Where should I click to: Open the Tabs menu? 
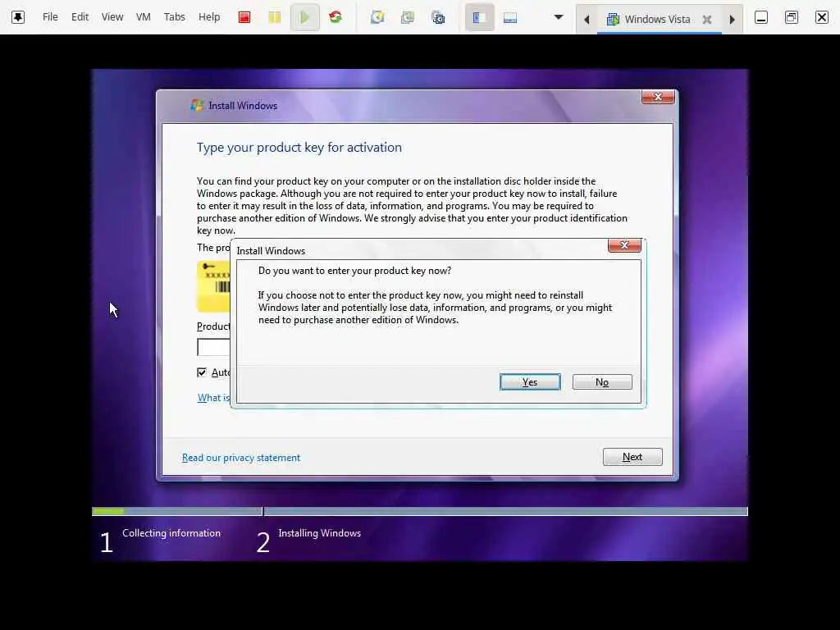coord(174,17)
